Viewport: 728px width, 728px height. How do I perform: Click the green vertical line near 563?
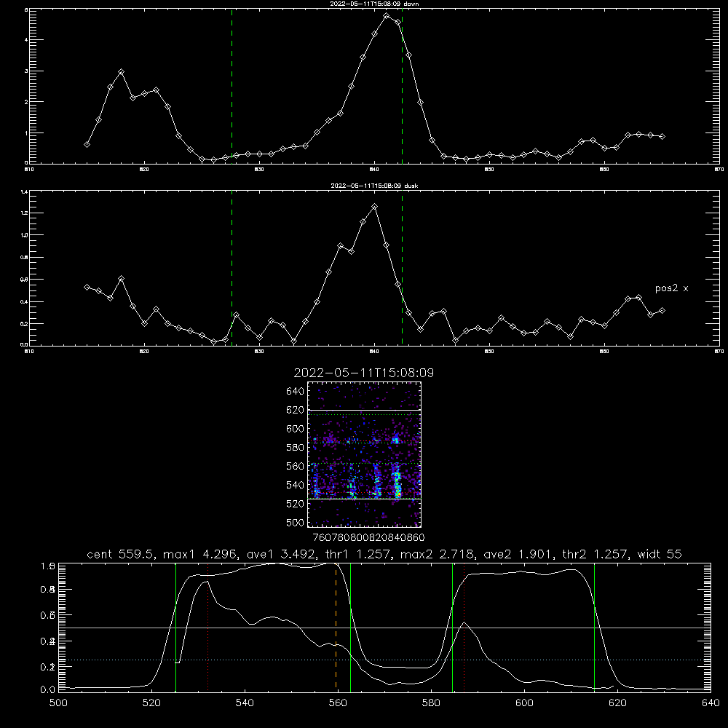[x=351, y=627]
